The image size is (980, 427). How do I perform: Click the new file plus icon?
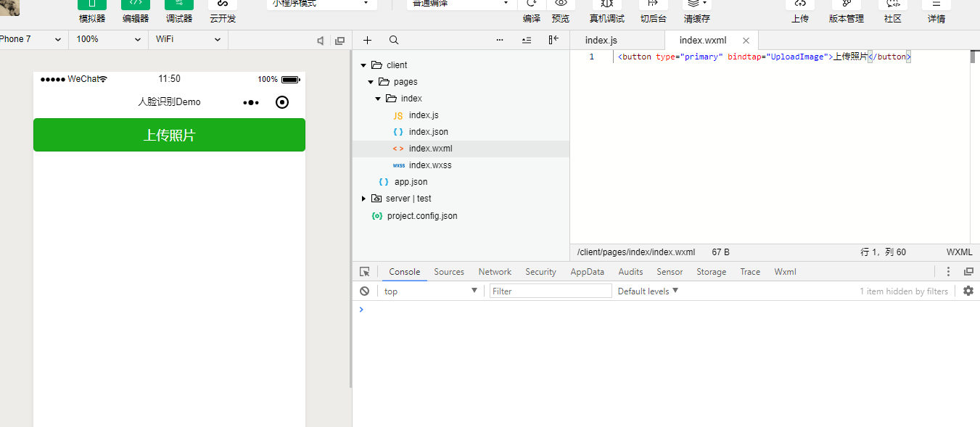tap(367, 41)
